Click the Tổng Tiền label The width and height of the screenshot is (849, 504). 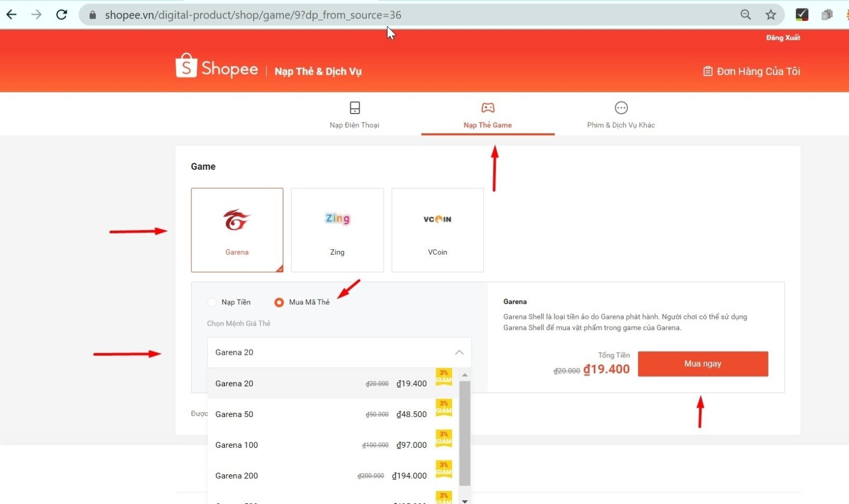click(x=614, y=355)
